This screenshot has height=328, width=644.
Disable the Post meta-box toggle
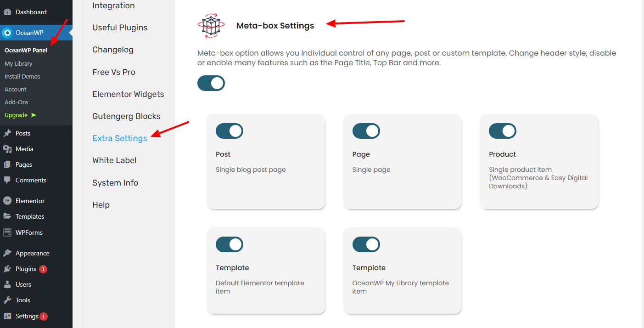coord(230,131)
